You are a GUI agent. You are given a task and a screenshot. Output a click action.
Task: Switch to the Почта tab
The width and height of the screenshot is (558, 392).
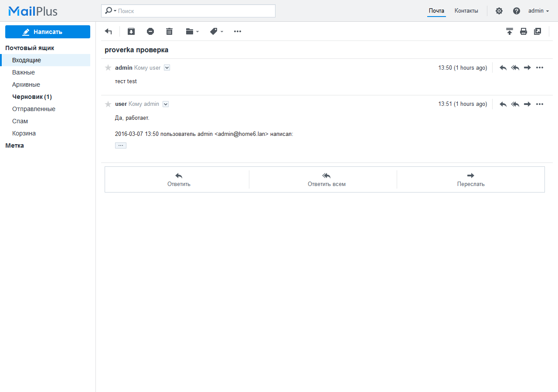(x=436, y=11)
